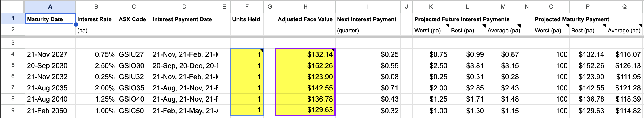
Task: Click the Average (pa) interest payments header
Action: pos(503,30)
